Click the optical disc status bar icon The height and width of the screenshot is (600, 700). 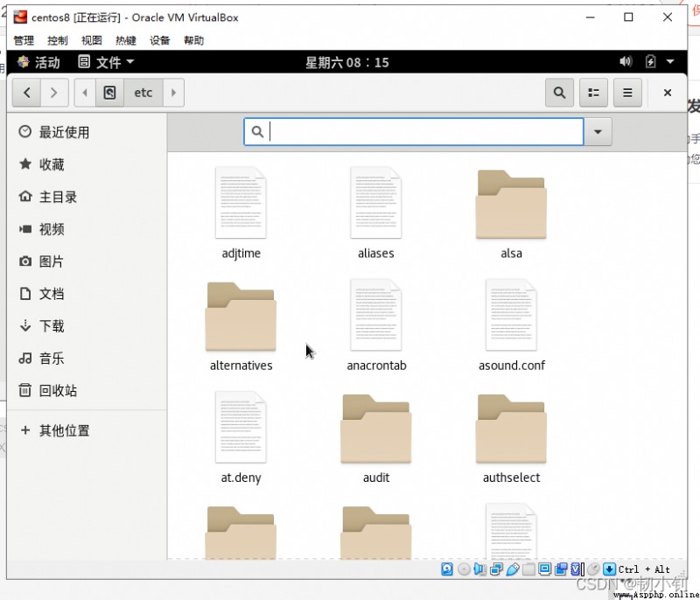pos(464,569)
